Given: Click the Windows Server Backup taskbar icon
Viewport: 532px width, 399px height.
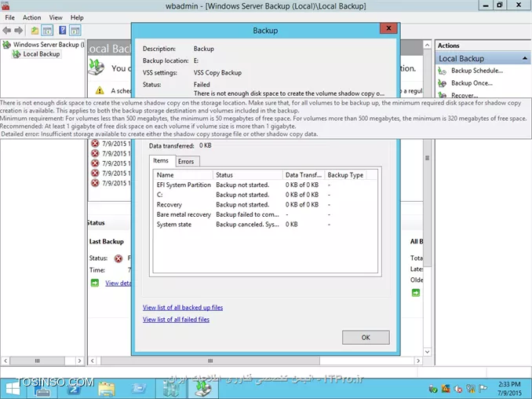Looking at the screenshot, I should [203, 389].
